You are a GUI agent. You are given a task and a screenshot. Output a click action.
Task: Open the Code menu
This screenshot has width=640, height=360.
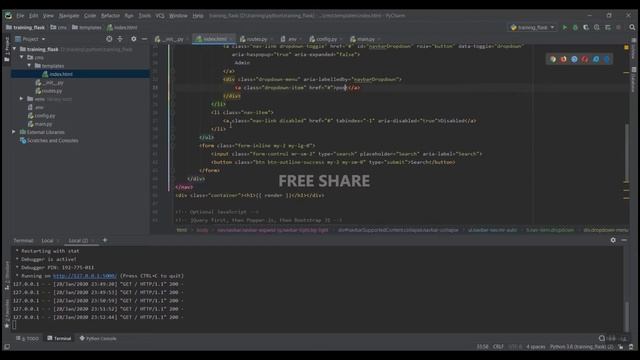[x=90, y=16]
